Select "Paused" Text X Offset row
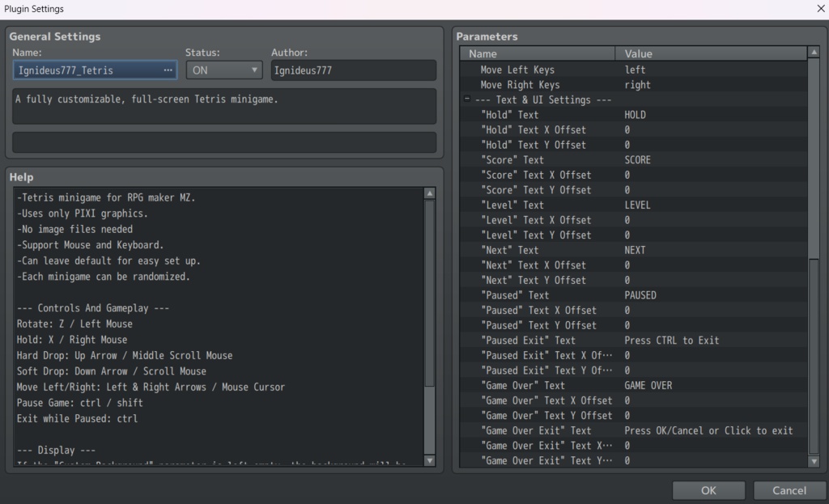 633,310
